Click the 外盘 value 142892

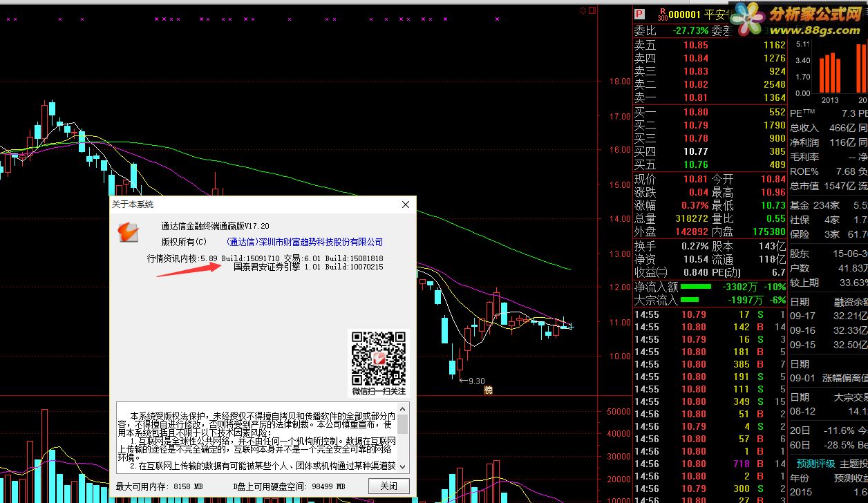691,231
